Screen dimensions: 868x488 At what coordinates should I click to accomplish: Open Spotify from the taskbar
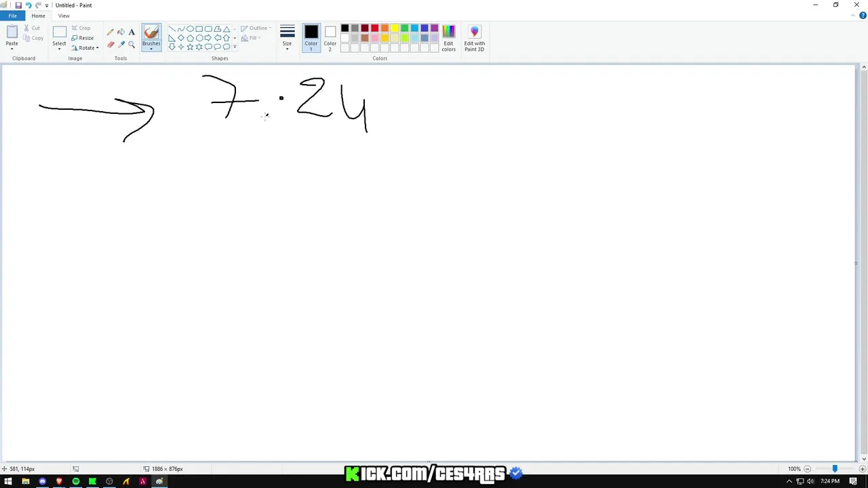pos(75,482)
